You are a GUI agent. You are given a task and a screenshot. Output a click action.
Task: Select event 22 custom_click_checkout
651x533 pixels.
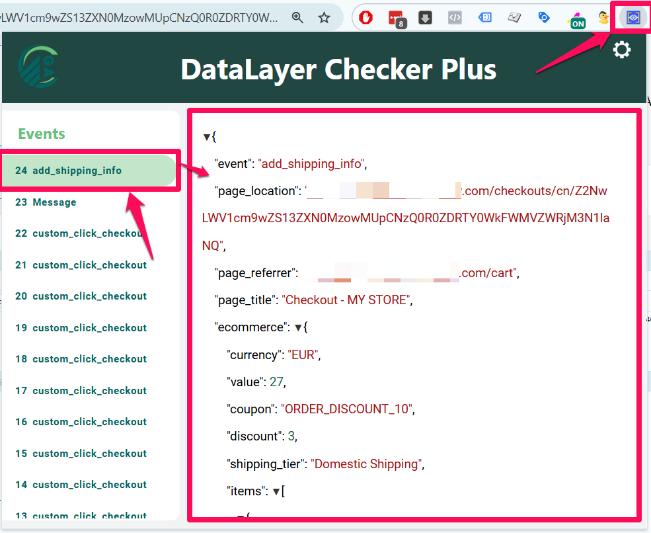[x=81, y=233]
